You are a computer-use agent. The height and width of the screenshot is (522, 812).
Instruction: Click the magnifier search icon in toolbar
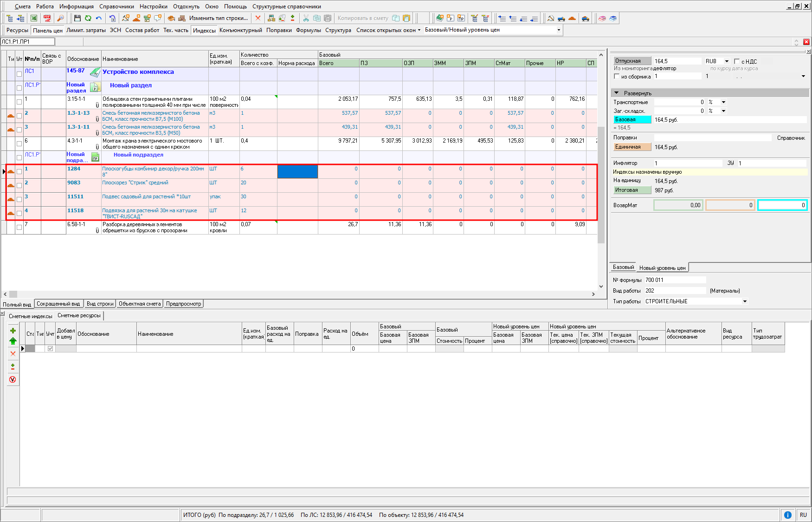(60, 18)
